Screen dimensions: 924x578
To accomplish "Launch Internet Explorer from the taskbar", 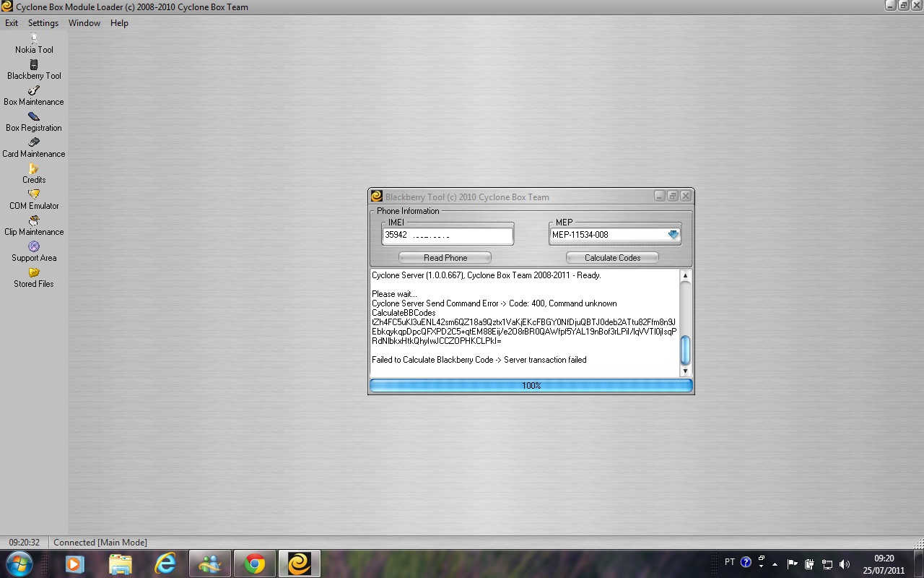I will coord(165,564).
